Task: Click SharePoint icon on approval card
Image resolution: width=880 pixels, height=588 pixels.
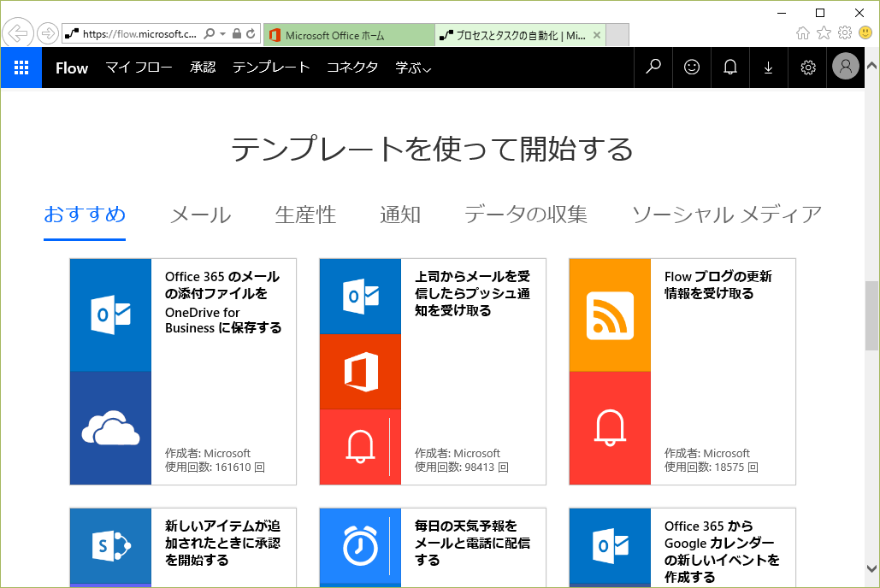Action: pyautogui.click(x=110, y=546)
